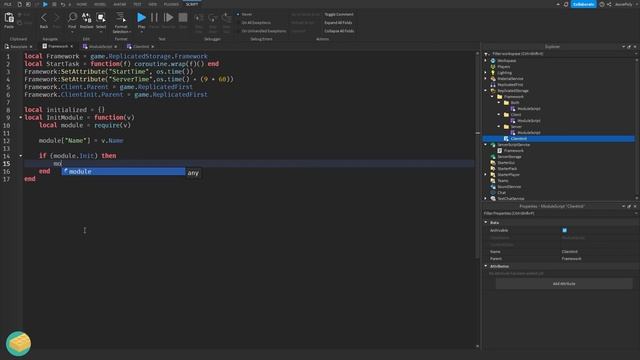Select Players service in Explorer
Screen dimensions: 640x360
click(503, 67)
